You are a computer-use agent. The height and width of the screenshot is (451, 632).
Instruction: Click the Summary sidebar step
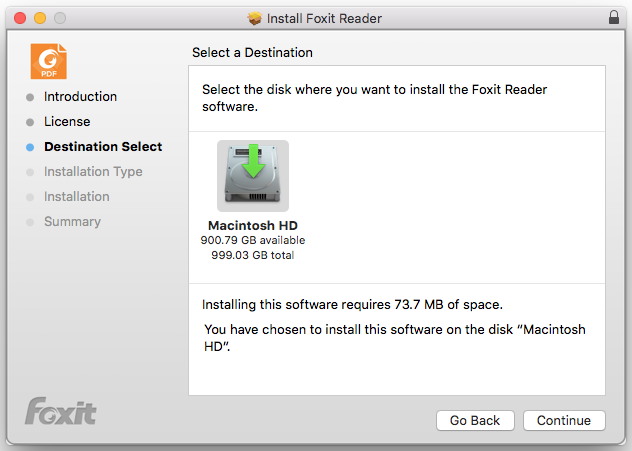(x=72, y=222)
